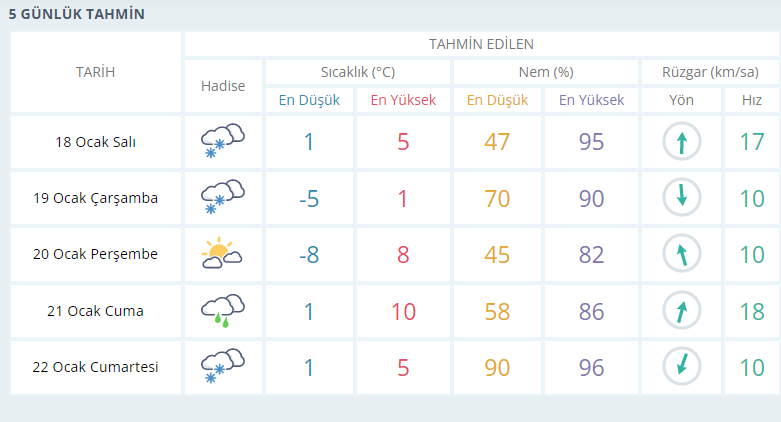
Task: Select the TARİH column header
Action: 96,72
